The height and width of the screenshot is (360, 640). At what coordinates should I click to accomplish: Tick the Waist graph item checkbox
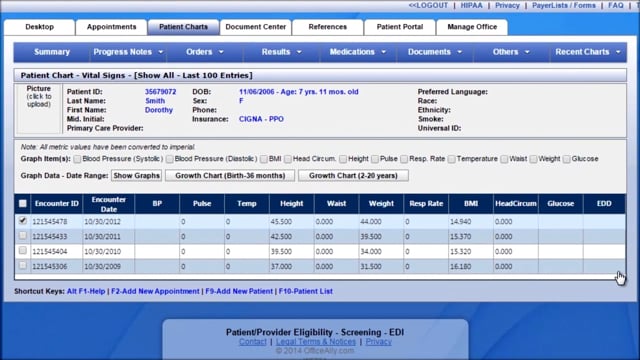point(504,159)
